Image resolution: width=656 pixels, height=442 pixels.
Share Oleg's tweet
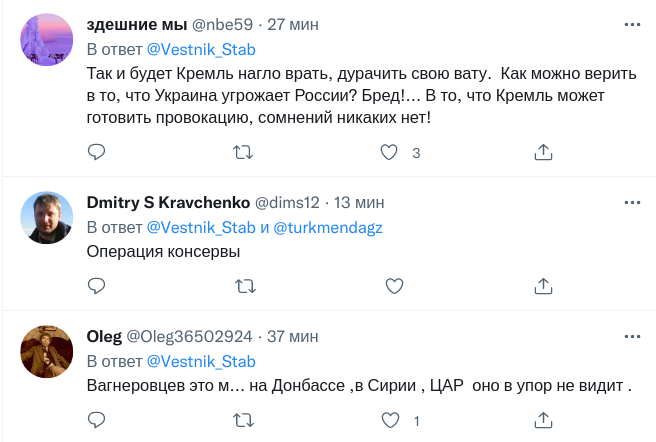[544, 420]
